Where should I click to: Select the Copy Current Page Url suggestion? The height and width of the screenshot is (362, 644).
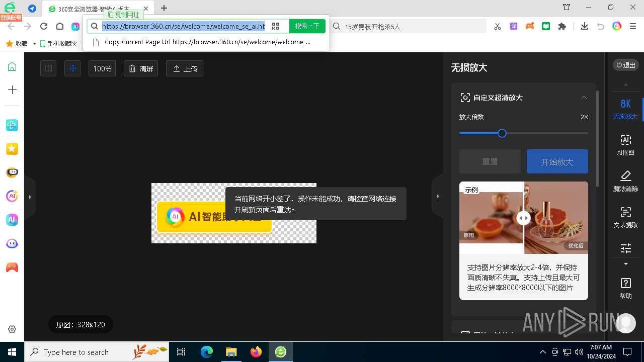coord(206,42)
